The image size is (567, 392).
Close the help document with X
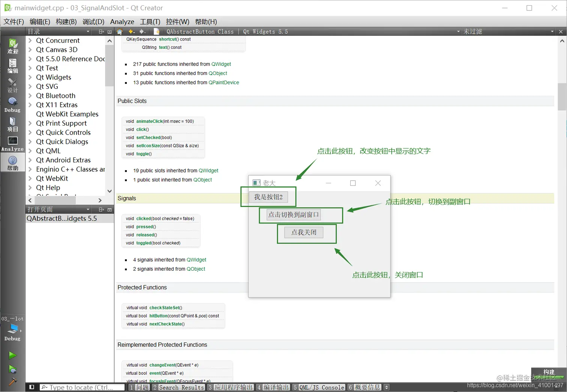point(561,32)
